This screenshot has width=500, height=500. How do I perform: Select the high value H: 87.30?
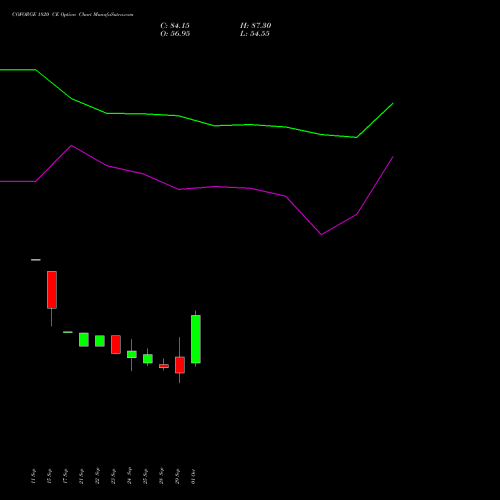[x=256, y=26]
